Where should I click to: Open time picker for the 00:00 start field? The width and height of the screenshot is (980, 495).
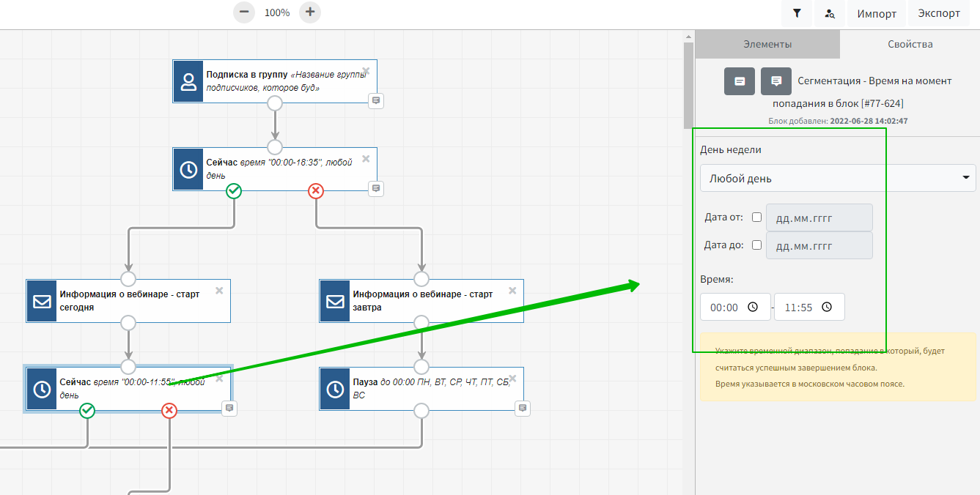[x=752, y=308]
